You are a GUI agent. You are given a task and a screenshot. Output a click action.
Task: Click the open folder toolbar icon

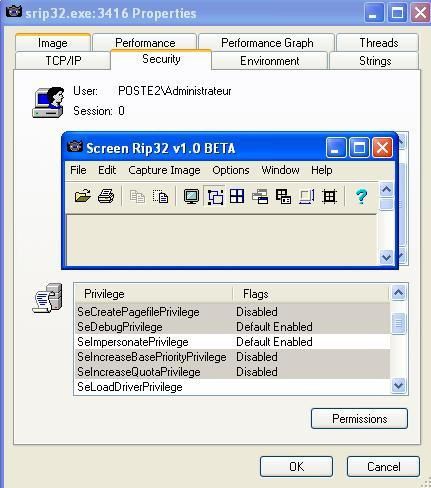[82, 196]
